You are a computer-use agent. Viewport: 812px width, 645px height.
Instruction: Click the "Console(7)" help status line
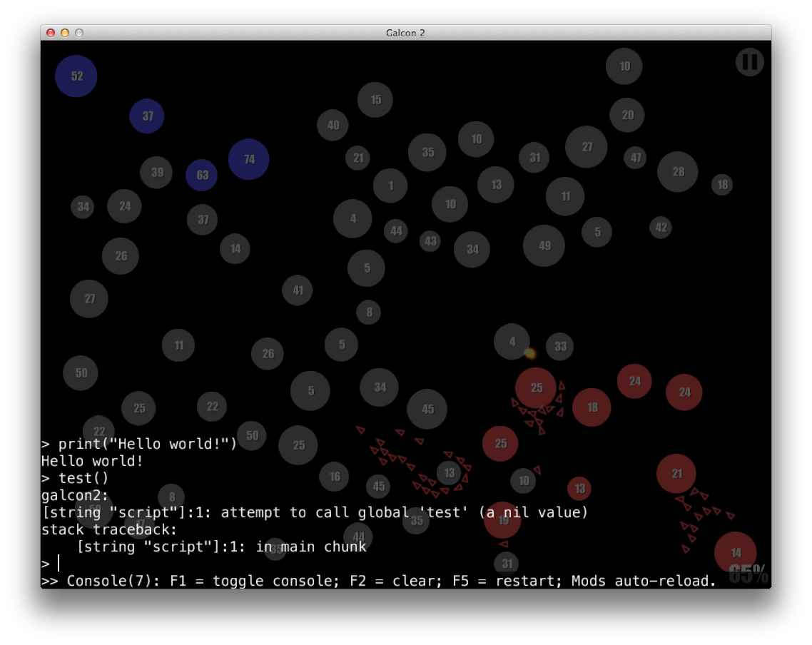click(379, 581)
